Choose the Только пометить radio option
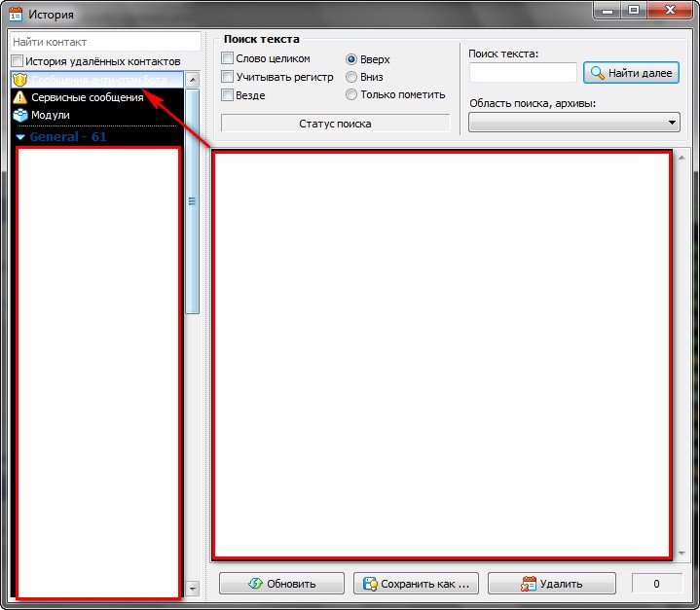 (x=351, y=95)
